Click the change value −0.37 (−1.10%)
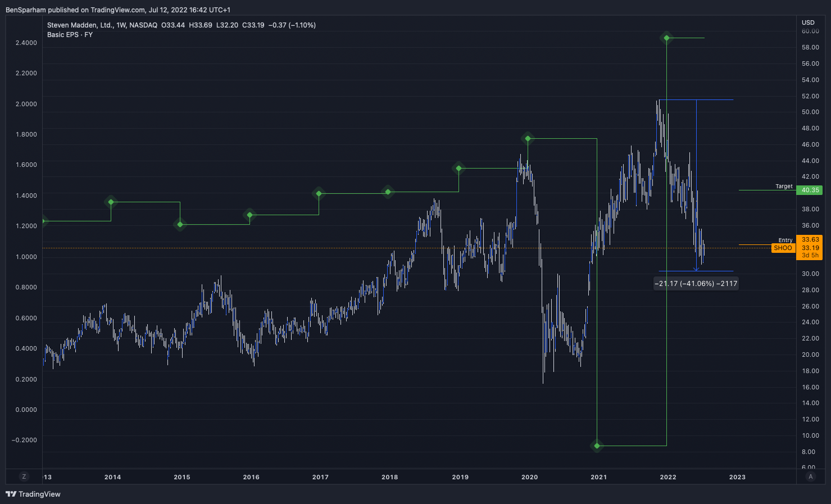Screen dimensions: 831x504 coord(292,25)
